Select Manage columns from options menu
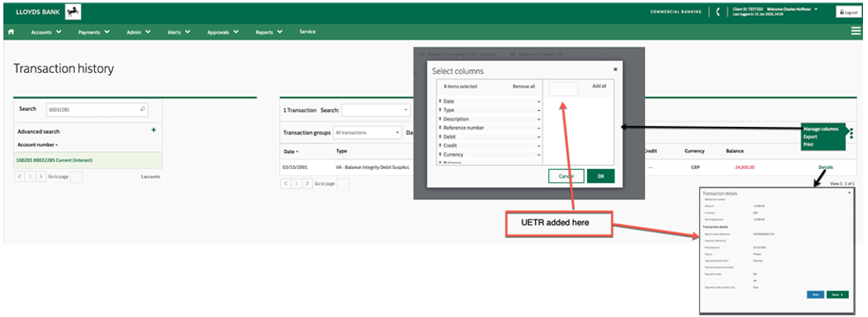 (x=820, y=129)
